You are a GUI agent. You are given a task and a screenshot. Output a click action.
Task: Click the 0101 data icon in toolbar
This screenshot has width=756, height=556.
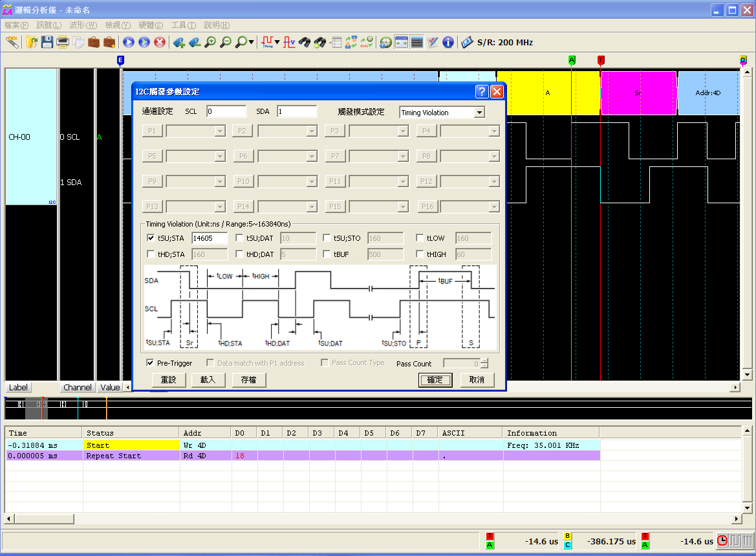pos(367,43)
